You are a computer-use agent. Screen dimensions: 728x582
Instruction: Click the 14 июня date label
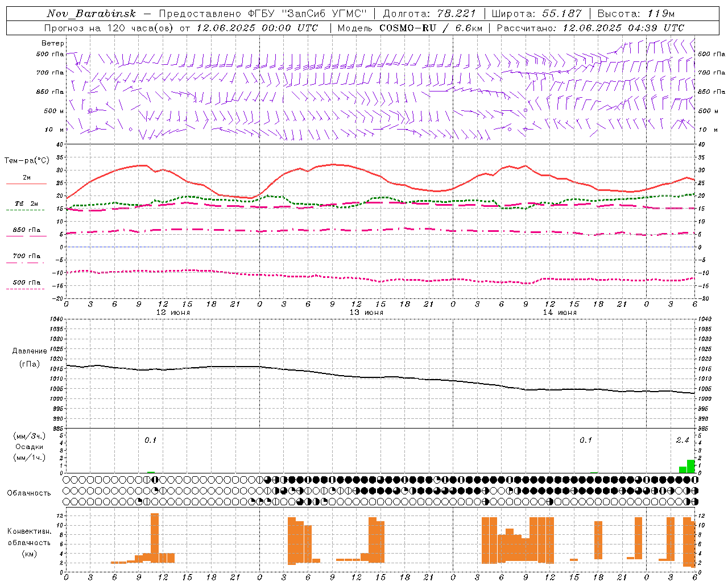[x=560, y=313]
